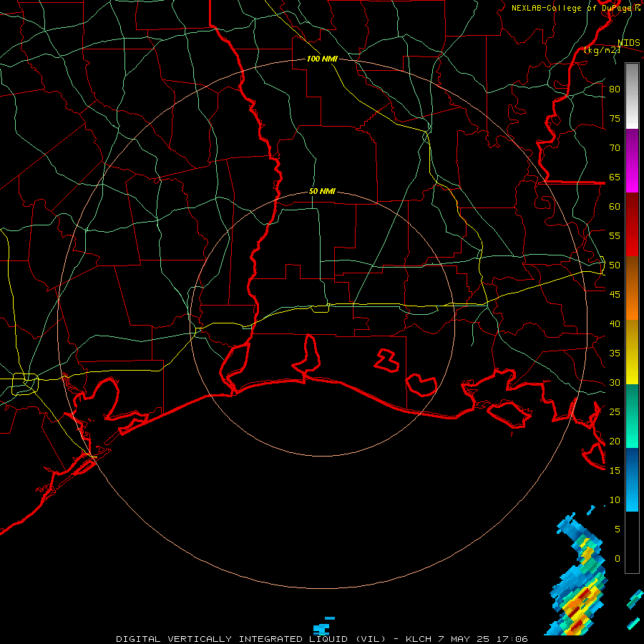Select the legend value "65"
644x644 pixels.
click(x=615, y=177)
